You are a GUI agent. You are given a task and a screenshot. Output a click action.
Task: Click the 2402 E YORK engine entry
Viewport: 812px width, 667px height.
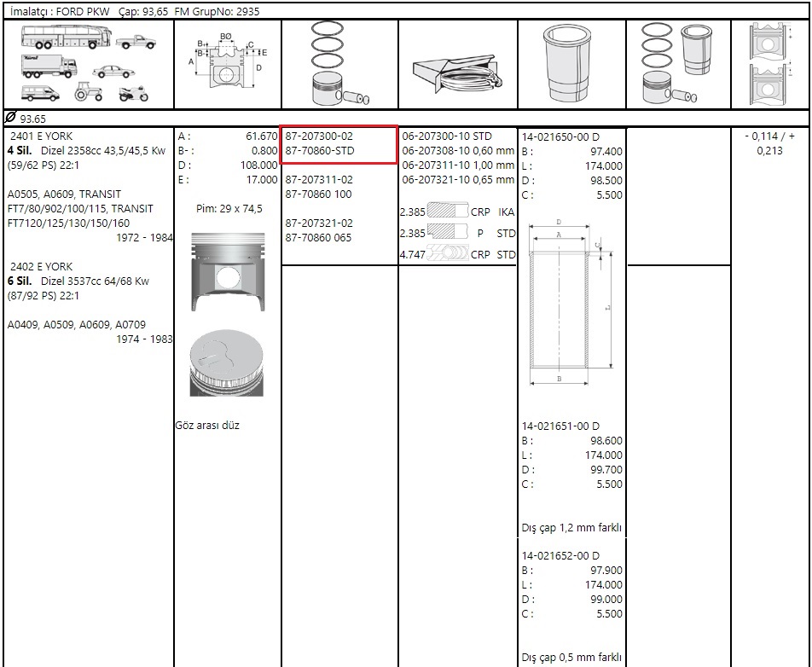point(42,267)
